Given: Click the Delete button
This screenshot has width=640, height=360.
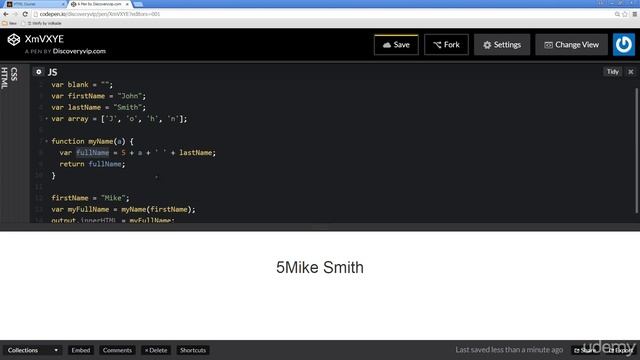Looking at the screenshot, I should pyautogui.click(x=156, y=350).
